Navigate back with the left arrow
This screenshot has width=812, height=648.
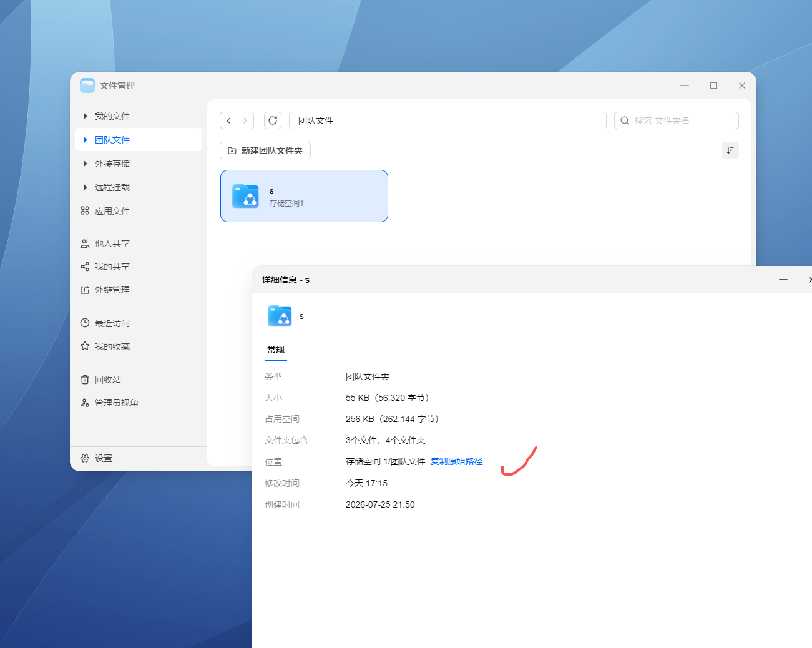click(x=228, y=120)
